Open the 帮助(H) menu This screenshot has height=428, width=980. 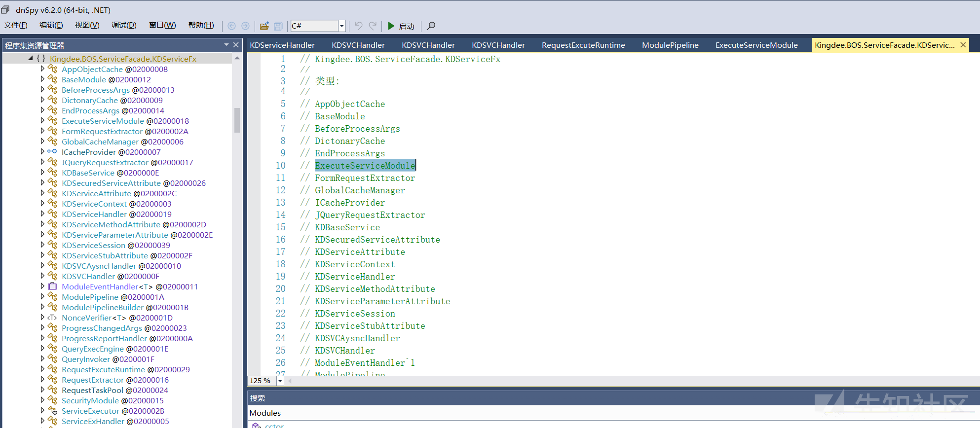coord(201,25)
